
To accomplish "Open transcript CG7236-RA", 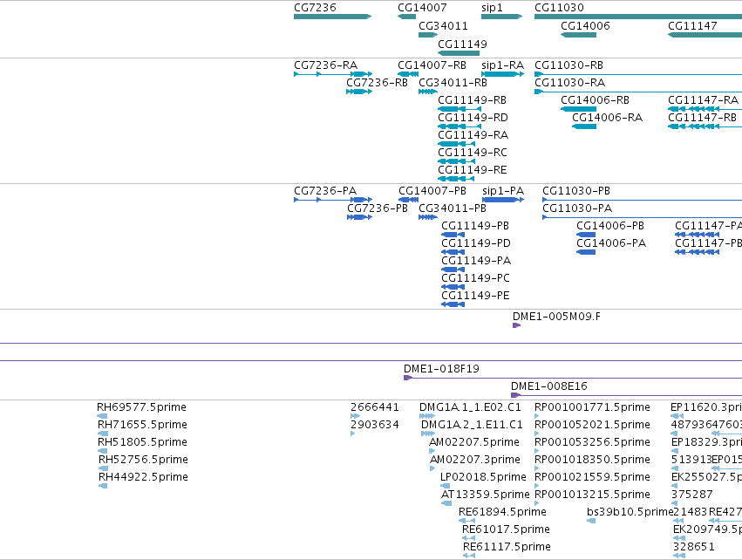I will coord(325,65).
